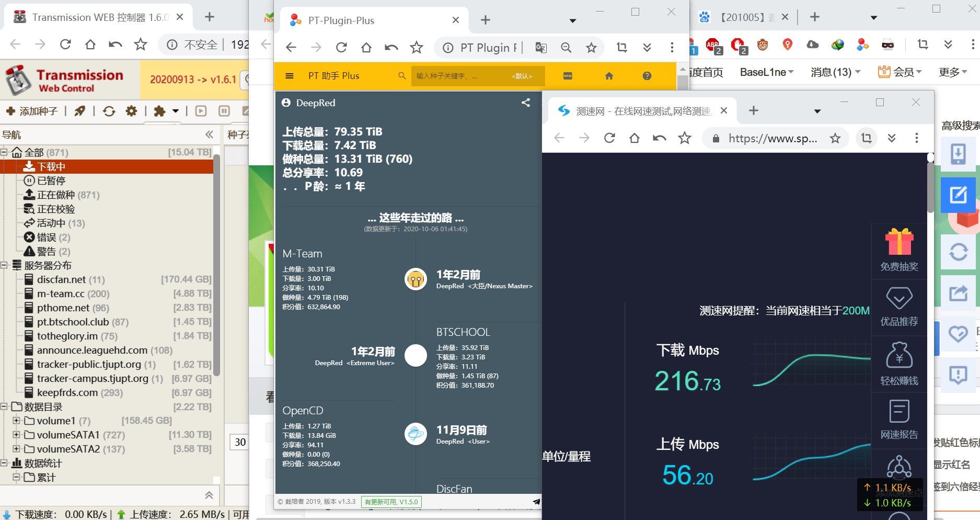Expand the volumeSATA2 (137) folder node
The width and height of the screenshot is (980, 520).
pyautogui.click(x=17, y=449)
